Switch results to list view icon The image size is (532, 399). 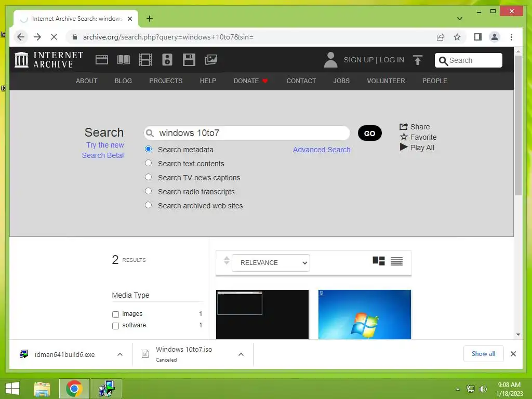[396, 261]
